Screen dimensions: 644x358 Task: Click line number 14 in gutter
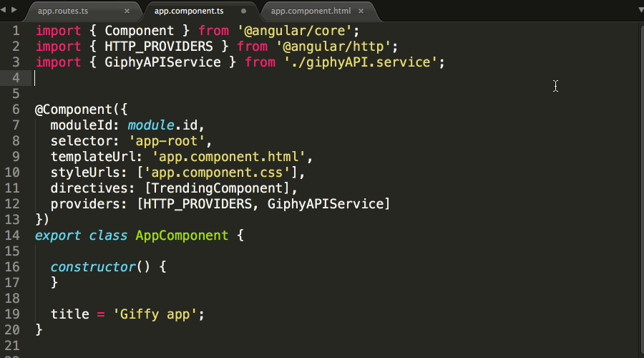[12, 236]
